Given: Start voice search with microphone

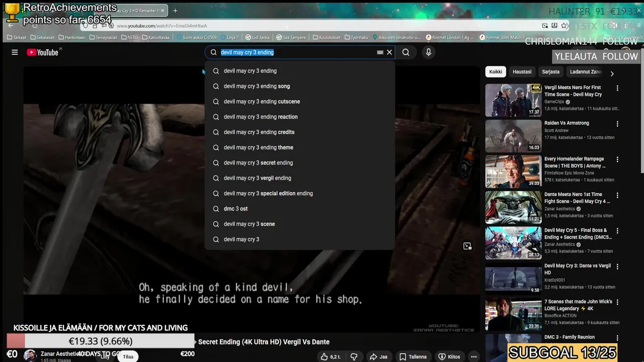Looking at the screenshot, I should pos(428,52).
